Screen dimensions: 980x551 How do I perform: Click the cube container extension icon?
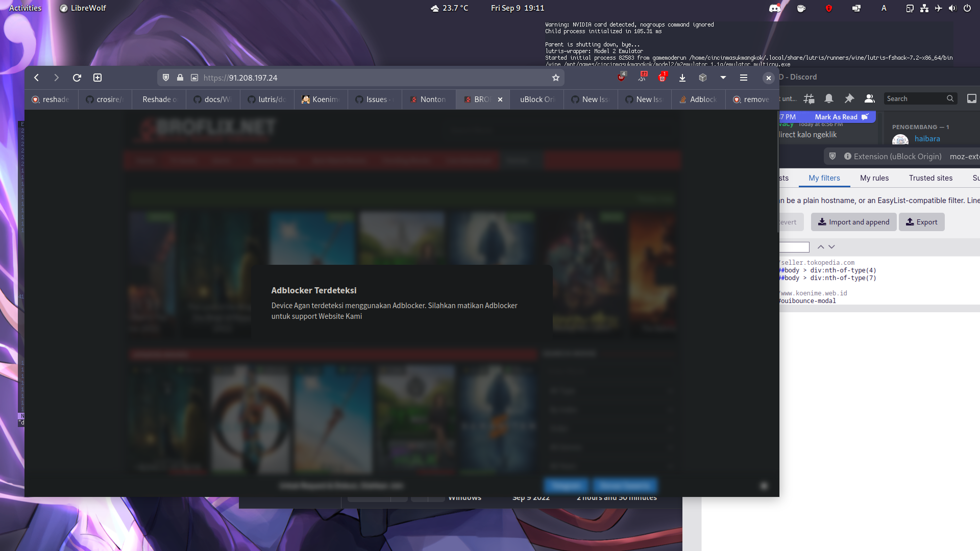pos(703,78)
